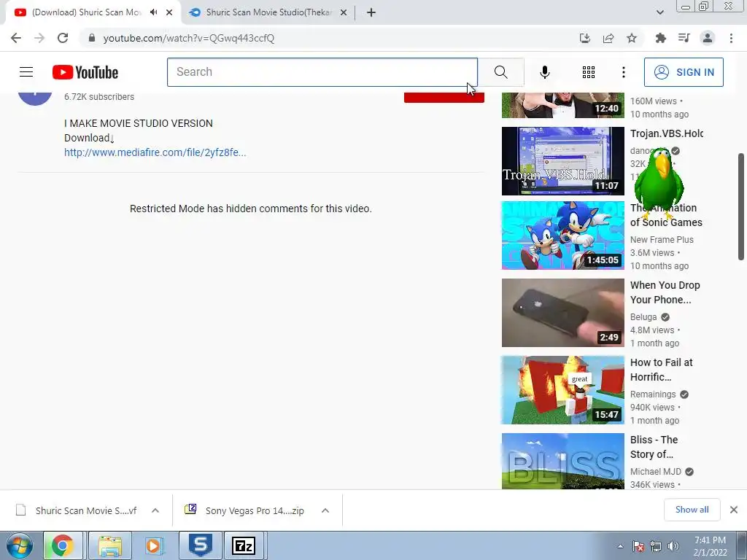The image size is (747, 560).
Task: Open the 12:40 video thumbnail
Action: point(562,105)
